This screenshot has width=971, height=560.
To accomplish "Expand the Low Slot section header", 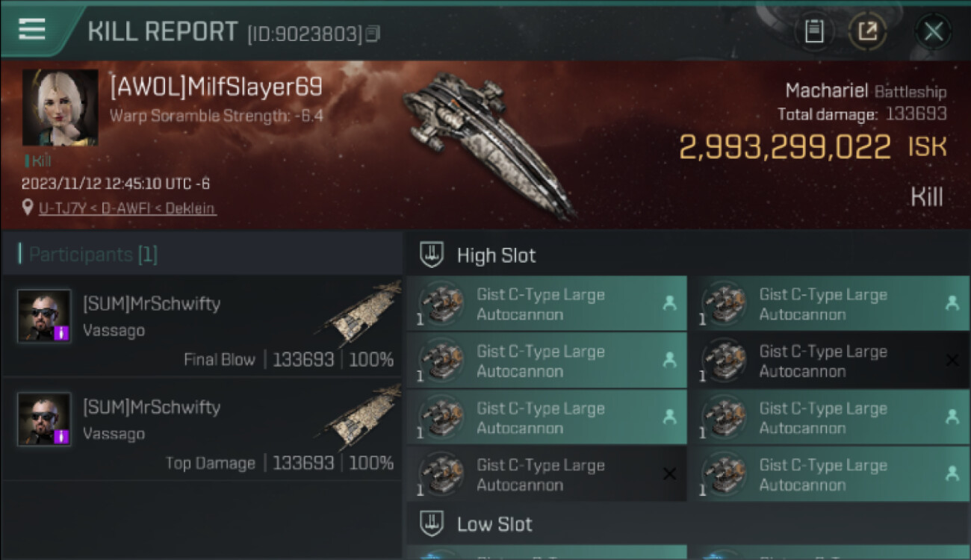I will [494, 524].
